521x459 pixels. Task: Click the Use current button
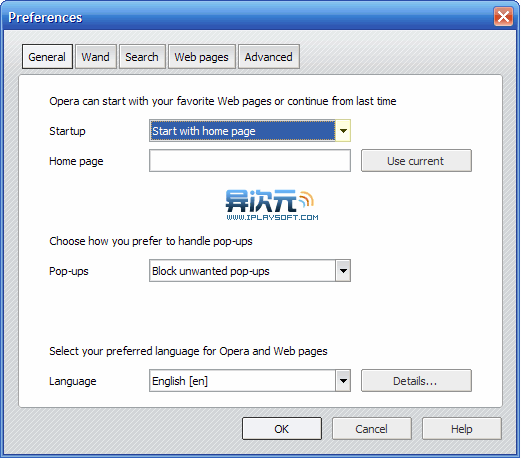[416, 161]
